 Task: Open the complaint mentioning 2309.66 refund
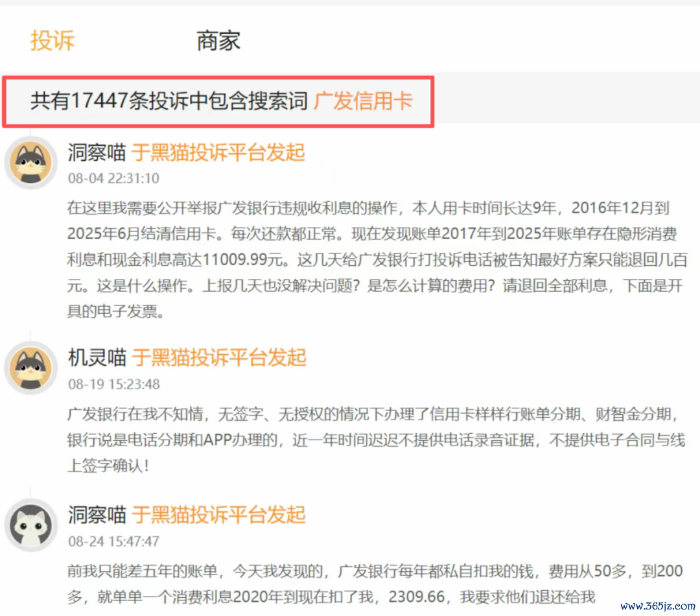tap(375, 584)
